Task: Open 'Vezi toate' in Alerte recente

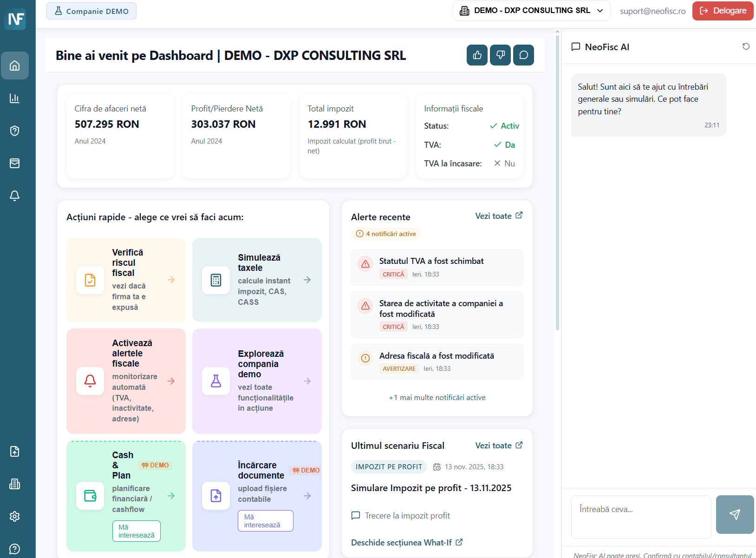Action: 498,216
